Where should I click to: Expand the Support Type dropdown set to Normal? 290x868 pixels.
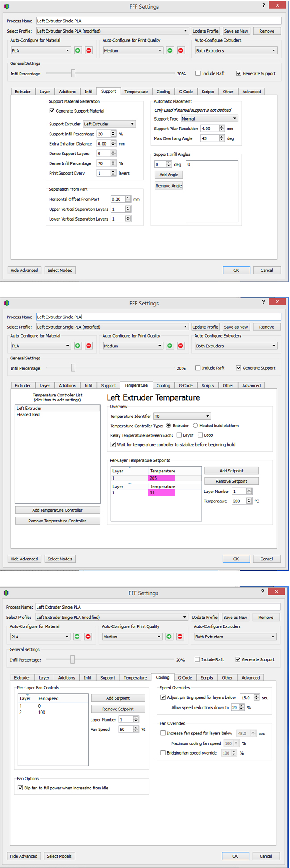(209, 119)
